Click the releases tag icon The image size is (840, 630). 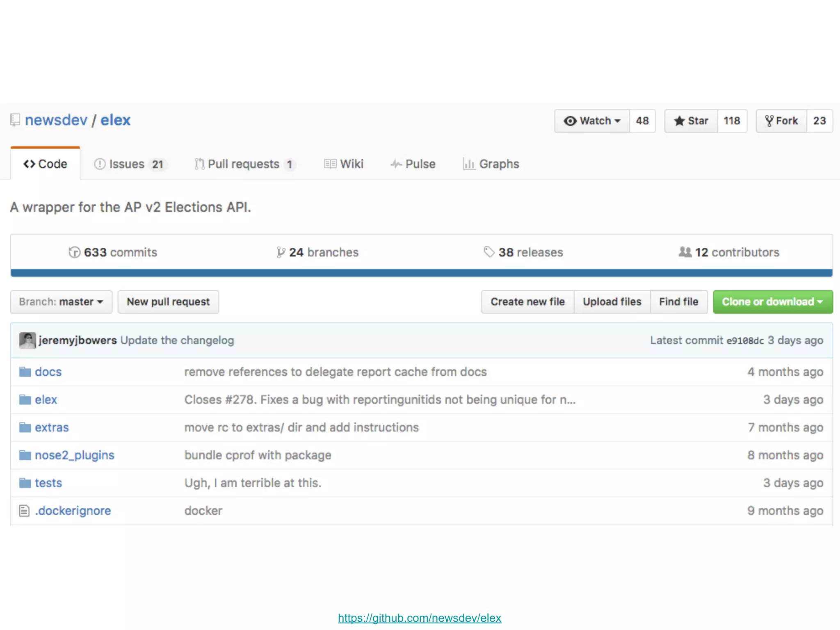pyautogui.click(x=489, y=252)
